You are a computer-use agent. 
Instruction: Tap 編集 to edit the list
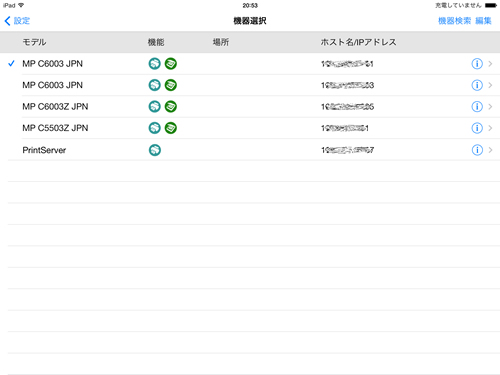483,21
